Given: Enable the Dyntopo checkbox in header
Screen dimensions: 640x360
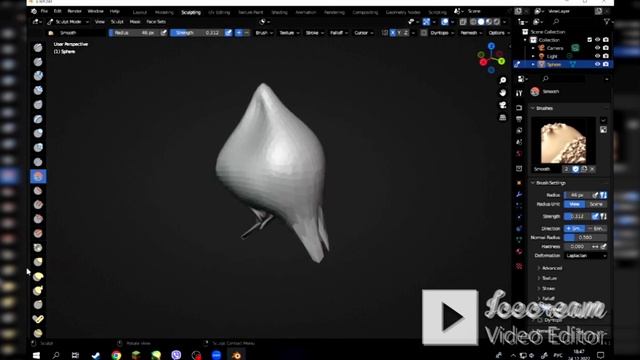Looking at the screenshot, I should click(x=424, y=33).
